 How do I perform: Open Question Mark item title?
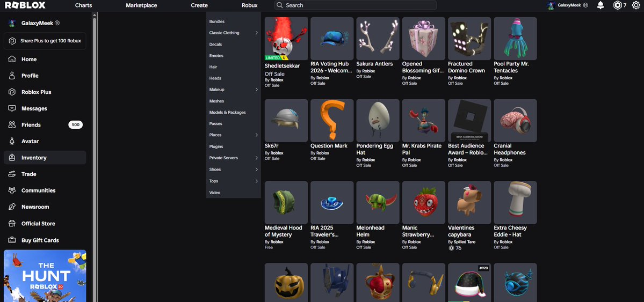click(x=329, y=146)
